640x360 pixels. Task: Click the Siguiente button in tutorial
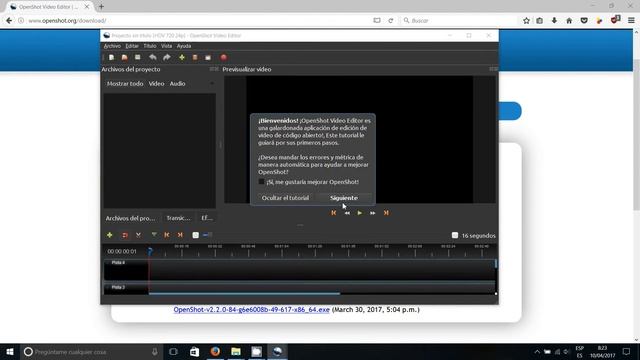click(x=344, y=198)
